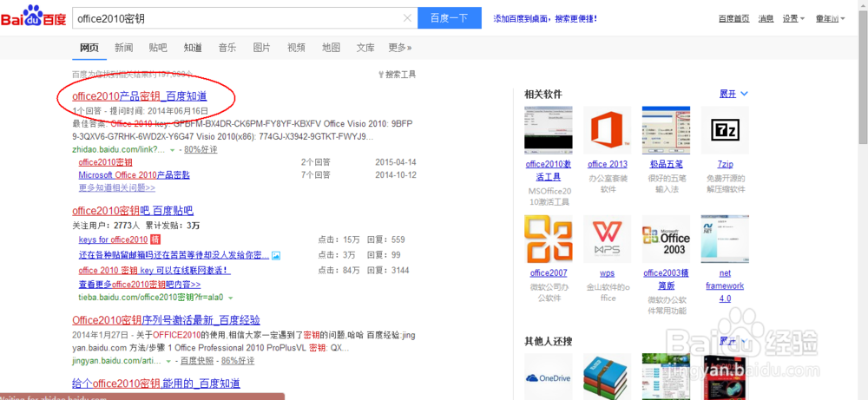The height and width of the screenshot is (400, 868).
Task: Click 更多知道相关问题>> link
Action: pos(117,188)
